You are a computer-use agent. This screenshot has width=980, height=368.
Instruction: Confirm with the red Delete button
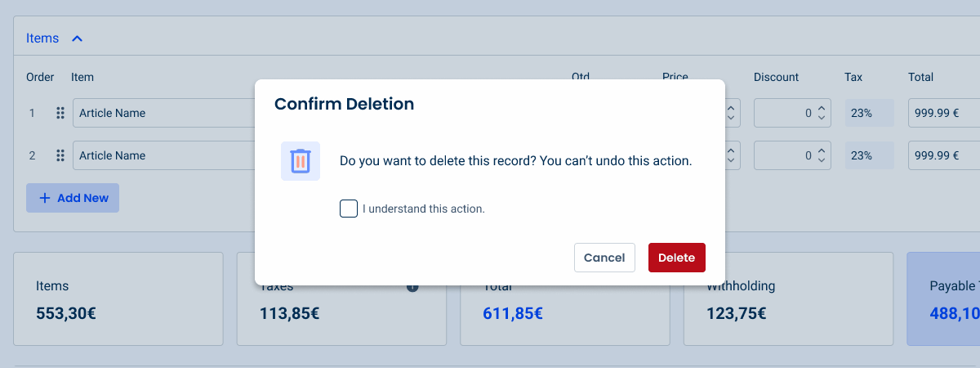coord(676,258)
